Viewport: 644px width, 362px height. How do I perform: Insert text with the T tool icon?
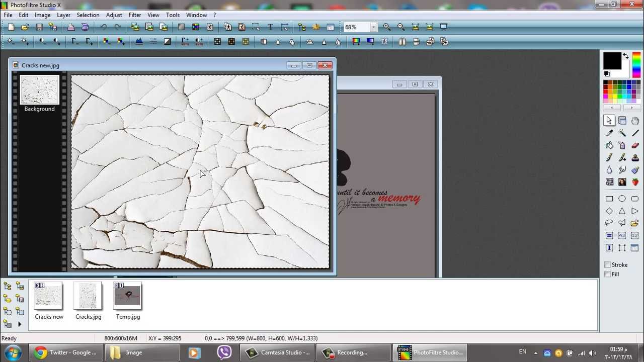point(270,27)
